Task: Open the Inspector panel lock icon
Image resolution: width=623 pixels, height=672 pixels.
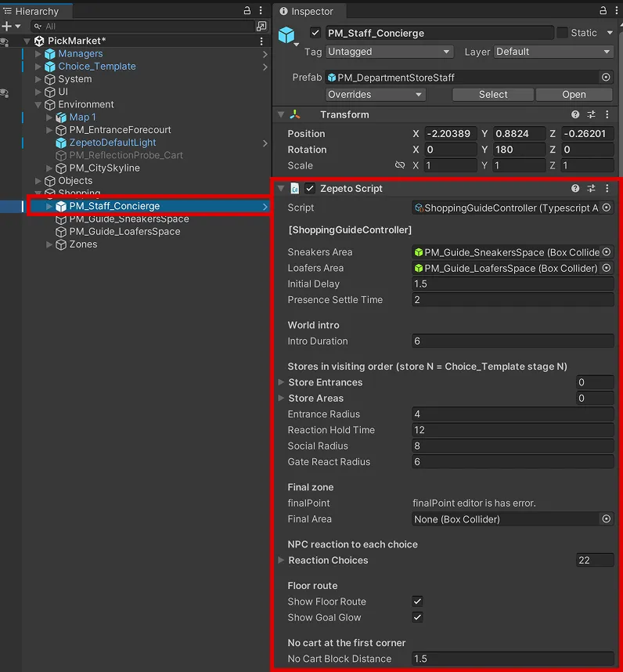Action: (603, 10)
